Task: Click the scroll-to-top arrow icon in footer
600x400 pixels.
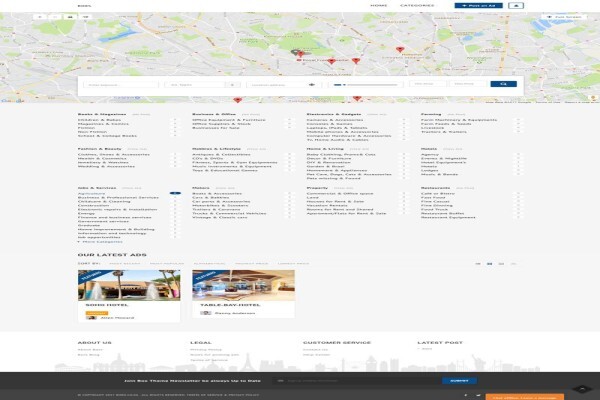Action: [x=582, y=389]
